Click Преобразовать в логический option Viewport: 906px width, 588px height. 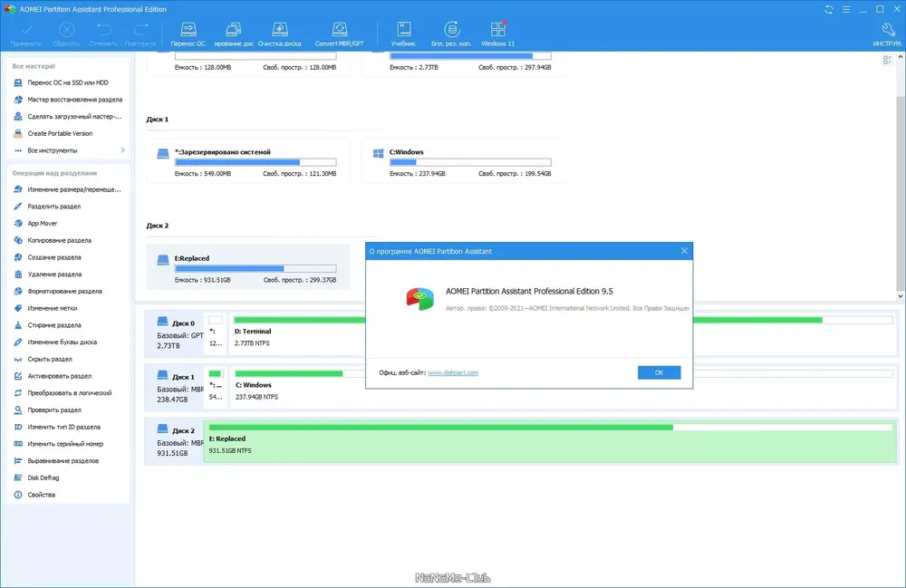[68, 393]
